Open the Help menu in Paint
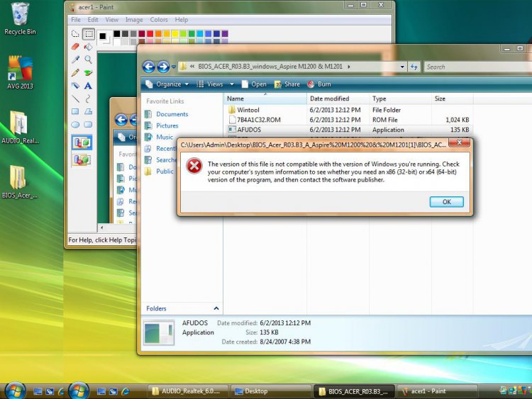 (x=181, y=20)
